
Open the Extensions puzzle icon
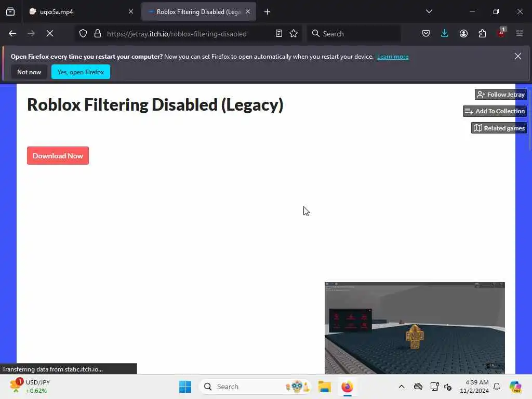tap(482, 34)
